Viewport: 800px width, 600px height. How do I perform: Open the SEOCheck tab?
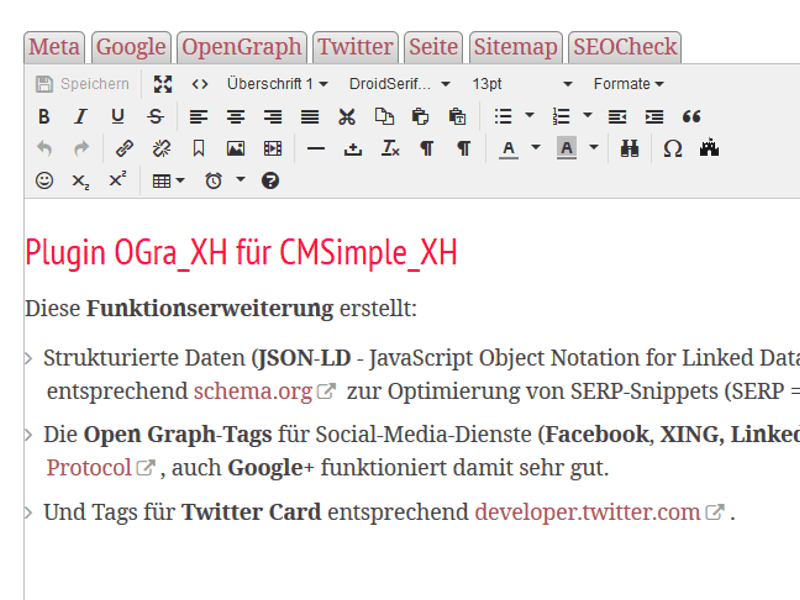coord(625,47)
